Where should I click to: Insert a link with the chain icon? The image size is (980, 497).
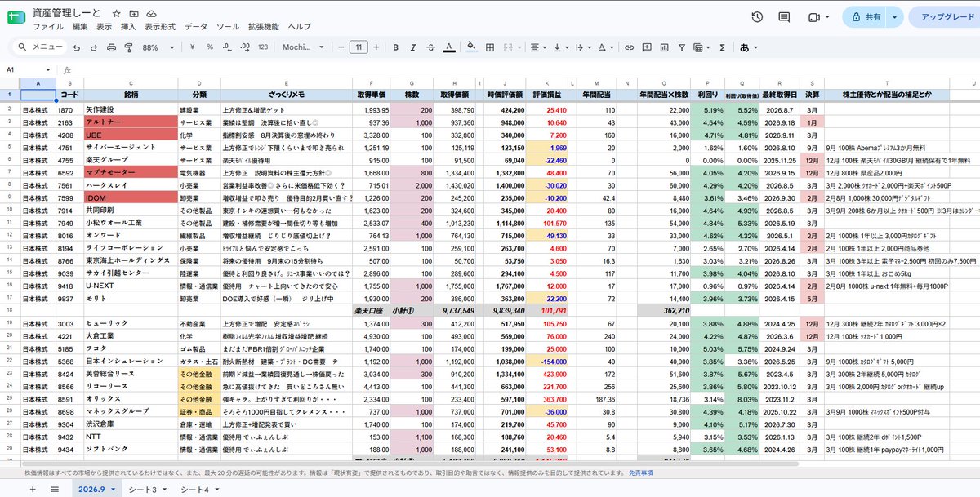click(x=629, y=47)
